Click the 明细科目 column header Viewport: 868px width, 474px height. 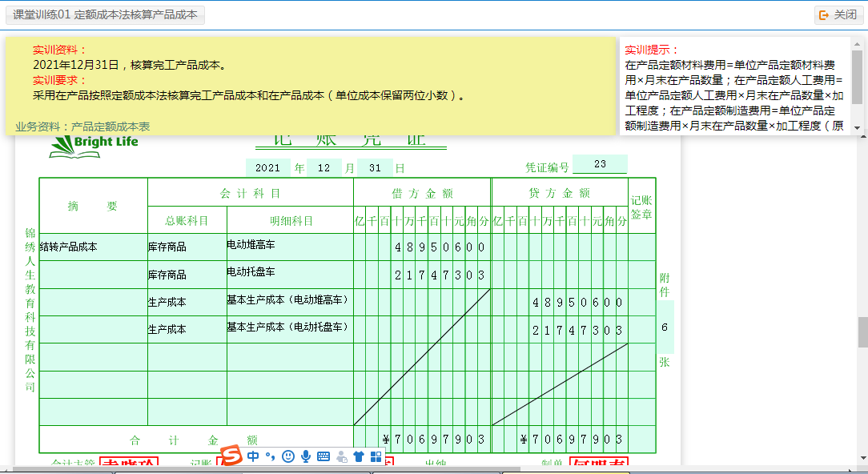click(x=291, y=220)
